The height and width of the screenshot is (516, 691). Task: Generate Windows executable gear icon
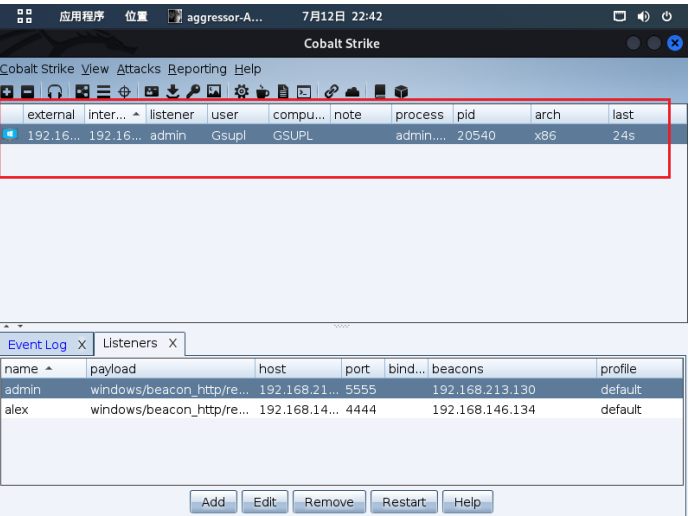[241, 92]
